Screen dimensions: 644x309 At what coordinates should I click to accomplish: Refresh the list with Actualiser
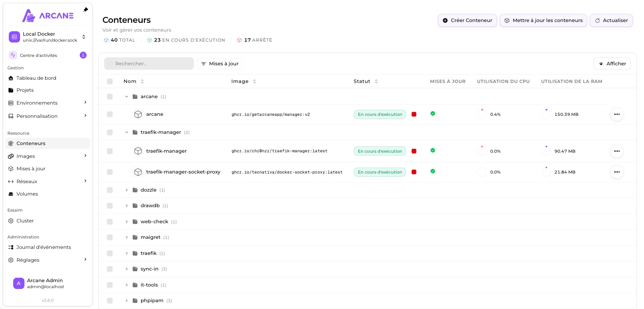click(x=611, y=20)
